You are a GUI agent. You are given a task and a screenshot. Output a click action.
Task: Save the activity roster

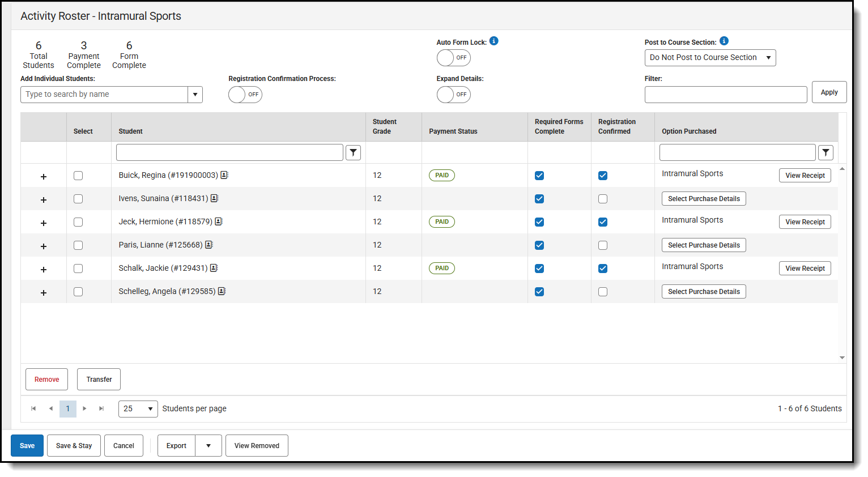coord(27,446)
